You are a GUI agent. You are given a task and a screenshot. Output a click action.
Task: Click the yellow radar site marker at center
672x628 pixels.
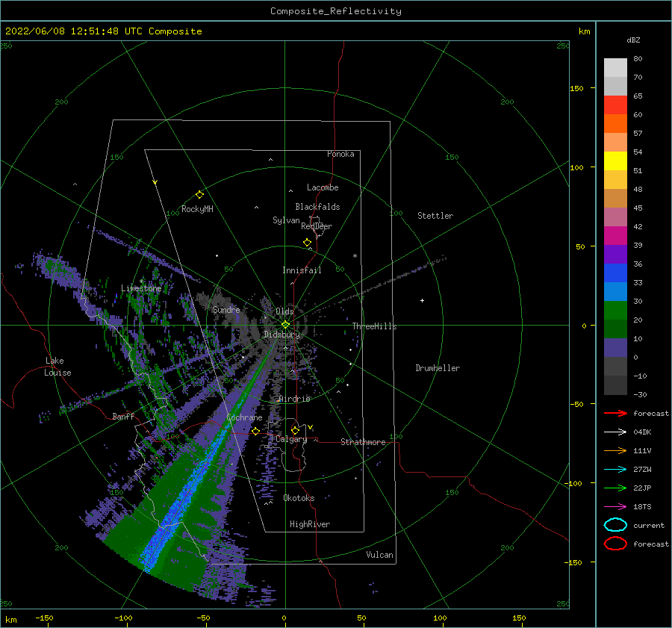click(x=285, y=325)
